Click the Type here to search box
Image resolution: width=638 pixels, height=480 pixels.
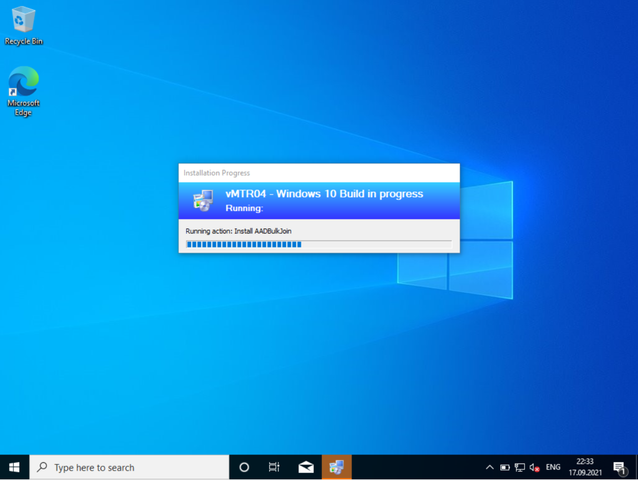[x=129, y=467]
